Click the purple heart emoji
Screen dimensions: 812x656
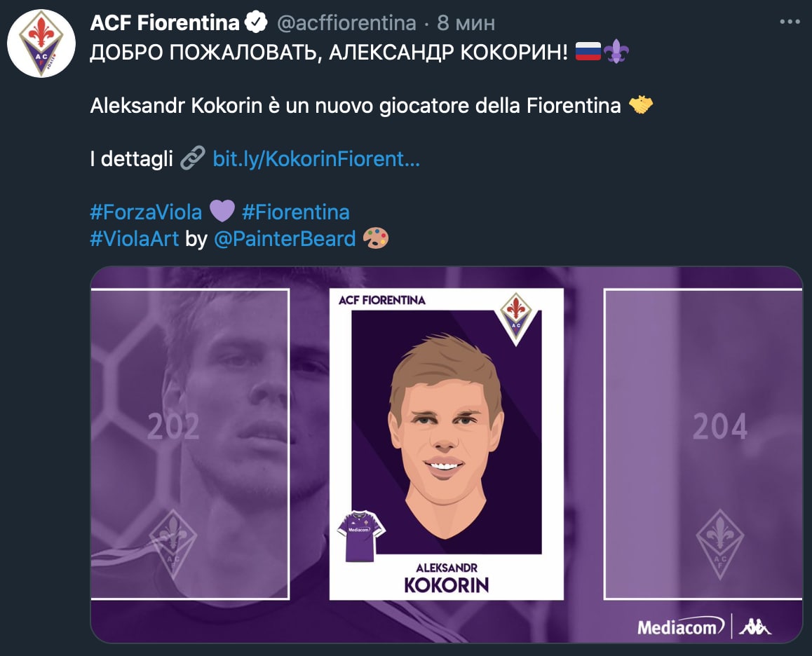[222, 212]
